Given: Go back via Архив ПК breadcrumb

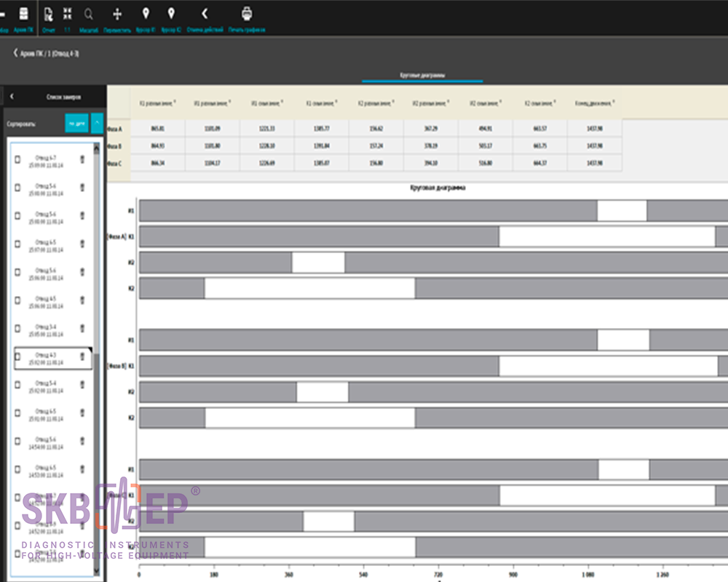Looking at the screenshot, I should click(x=16, y=54).
